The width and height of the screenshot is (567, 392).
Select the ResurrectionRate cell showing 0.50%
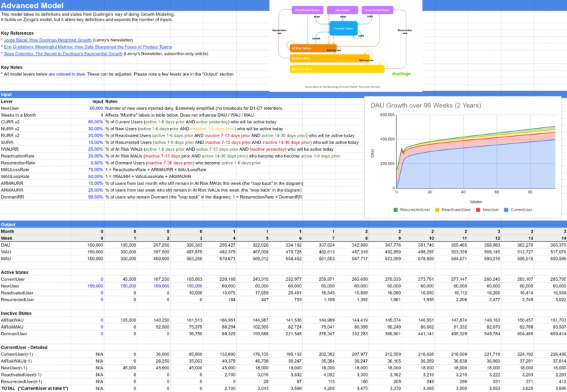97,163
